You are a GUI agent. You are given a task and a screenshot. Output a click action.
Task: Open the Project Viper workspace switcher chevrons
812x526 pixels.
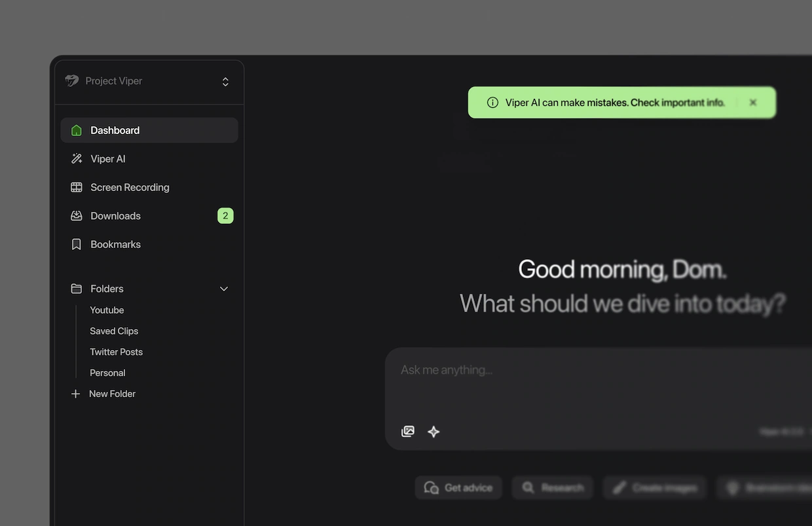click(x=225, y=82)
